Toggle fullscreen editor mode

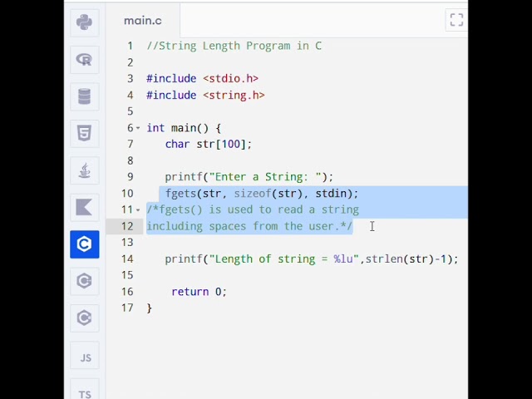[456, 20]
